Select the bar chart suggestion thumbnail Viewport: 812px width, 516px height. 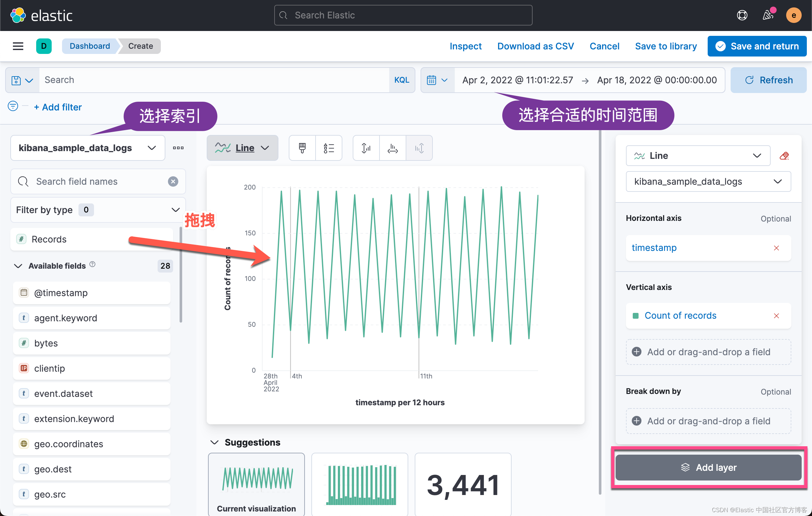359,484
